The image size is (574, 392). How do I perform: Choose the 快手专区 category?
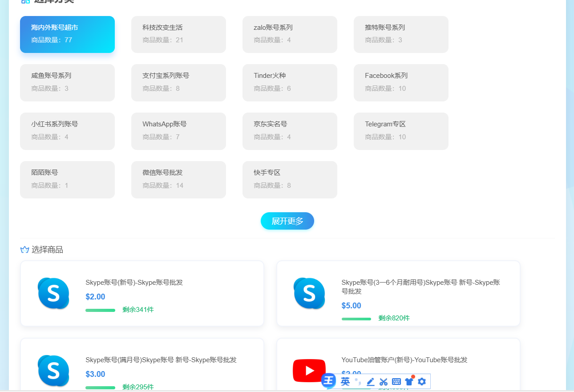pos(290,180)
